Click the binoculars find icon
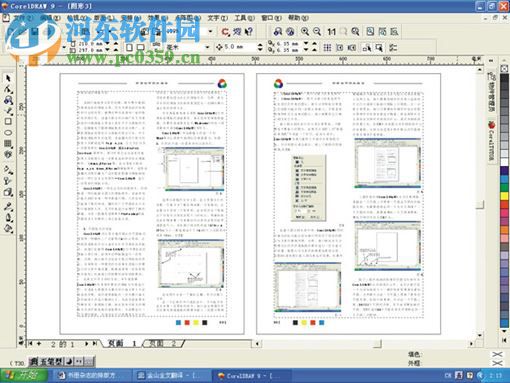 point(277,32)
